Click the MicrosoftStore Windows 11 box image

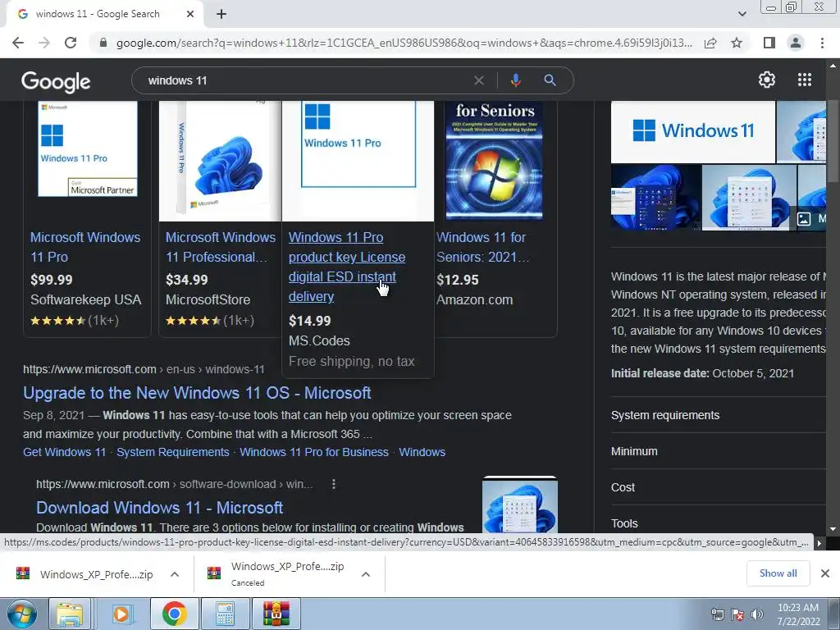[220, 161]
